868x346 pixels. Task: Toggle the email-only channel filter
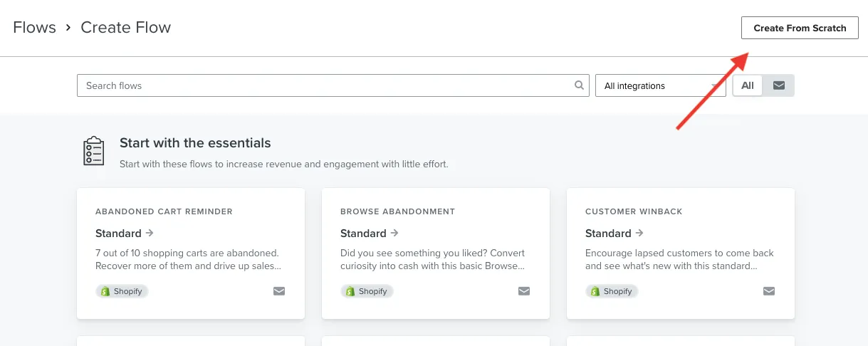click(779, 85)
